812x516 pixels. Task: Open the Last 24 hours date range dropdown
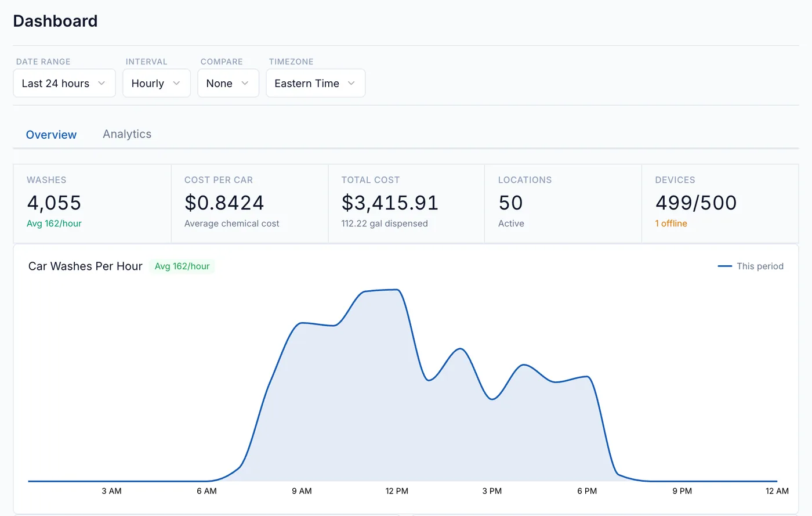coord(64,83)
